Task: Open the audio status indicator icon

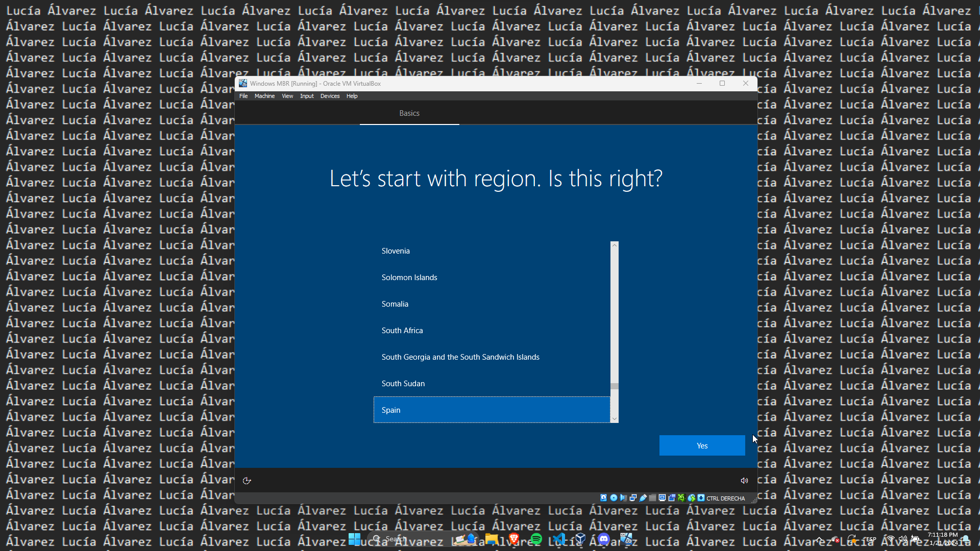Action: (x=623, y=498)
